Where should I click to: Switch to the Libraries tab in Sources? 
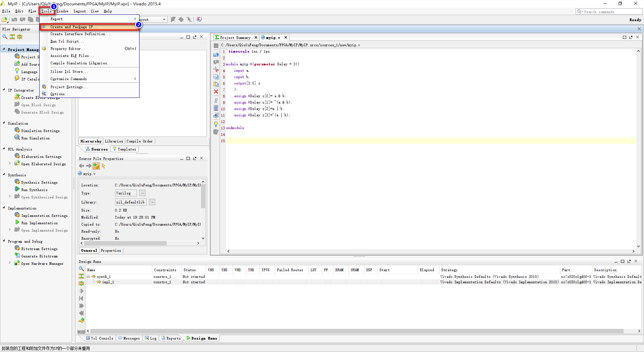pyautogui.click(x=114, y=141)
